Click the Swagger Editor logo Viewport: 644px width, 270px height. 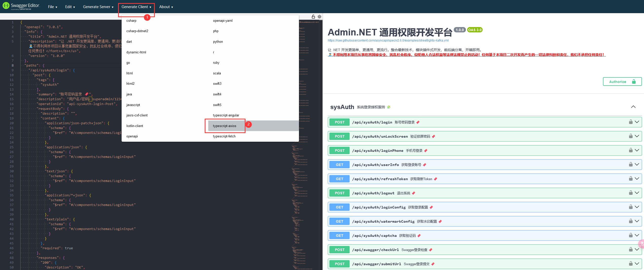click(x=21, y=6)
